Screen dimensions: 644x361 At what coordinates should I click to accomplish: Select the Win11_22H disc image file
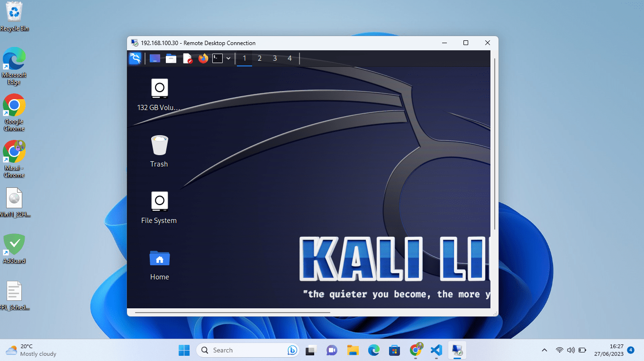(14, 203)
